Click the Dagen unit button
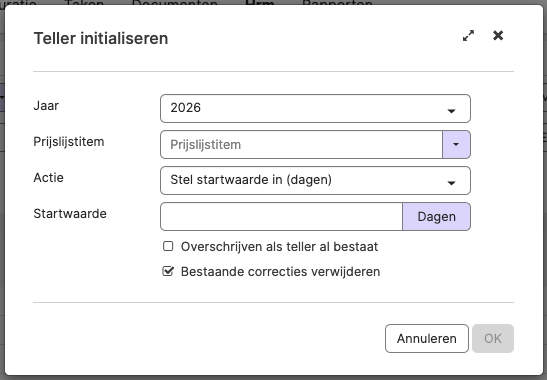The width and height of the screenshot is (547, 380). point(436,217)
